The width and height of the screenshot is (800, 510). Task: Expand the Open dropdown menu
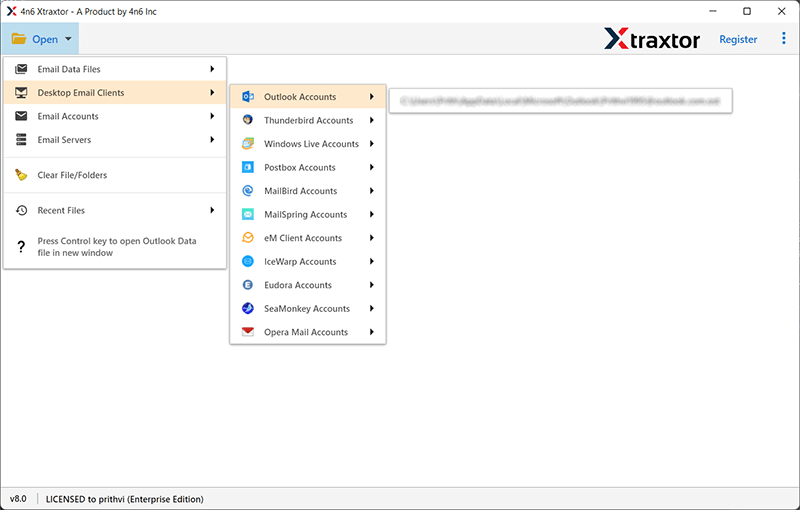click(x=42, y=39)
